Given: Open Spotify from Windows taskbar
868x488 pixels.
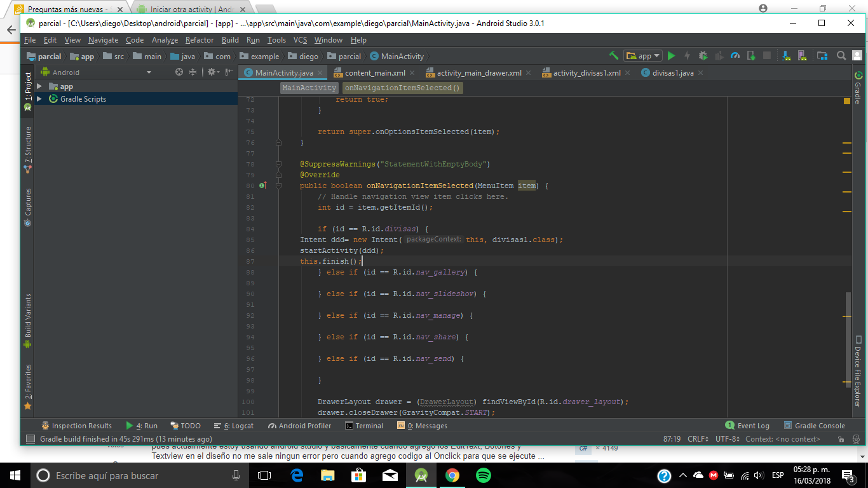Looking at the screenshot, I should coord(484,475).
